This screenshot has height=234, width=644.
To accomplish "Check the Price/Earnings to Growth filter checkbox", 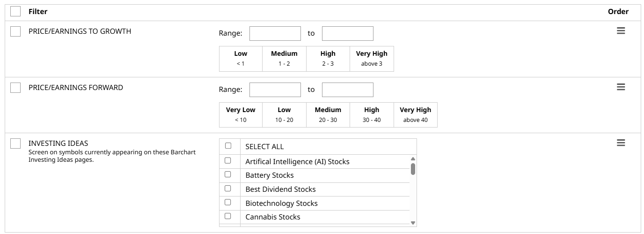I will tap(15, 31).
